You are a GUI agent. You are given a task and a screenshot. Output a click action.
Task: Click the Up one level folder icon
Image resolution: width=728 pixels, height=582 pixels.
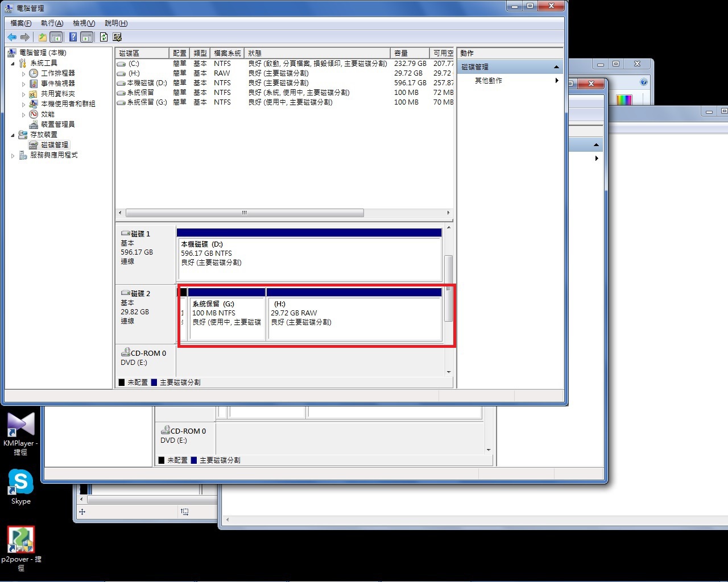point(42,38)
